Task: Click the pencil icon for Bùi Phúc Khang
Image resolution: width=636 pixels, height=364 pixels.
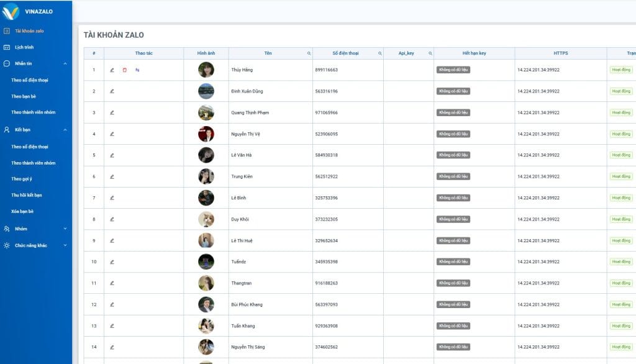Action: coord(112,304)
